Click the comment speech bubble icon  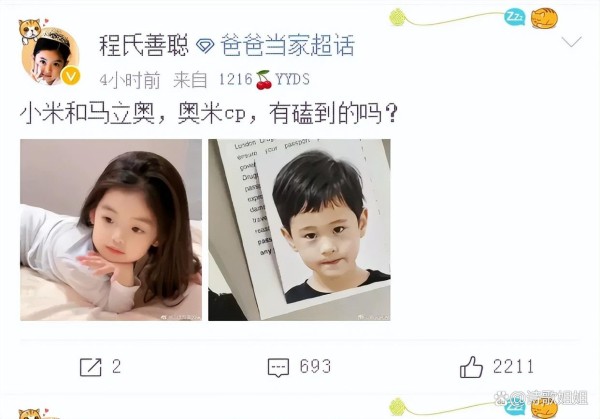click(x=278, y=367)
